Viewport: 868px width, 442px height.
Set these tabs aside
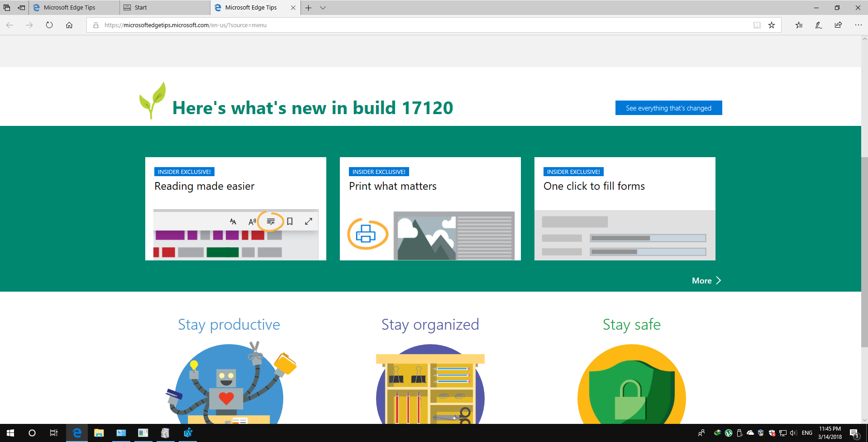21,8
